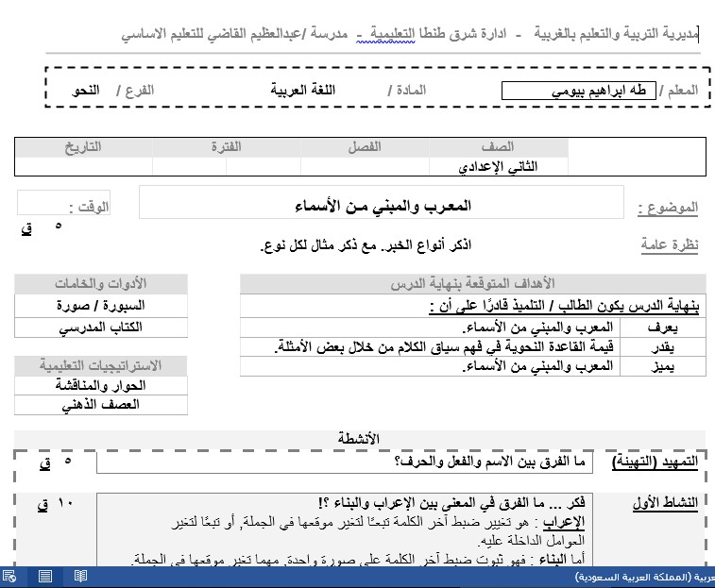Open Read Mode view icon
The image size is (715, 588).
80,576
